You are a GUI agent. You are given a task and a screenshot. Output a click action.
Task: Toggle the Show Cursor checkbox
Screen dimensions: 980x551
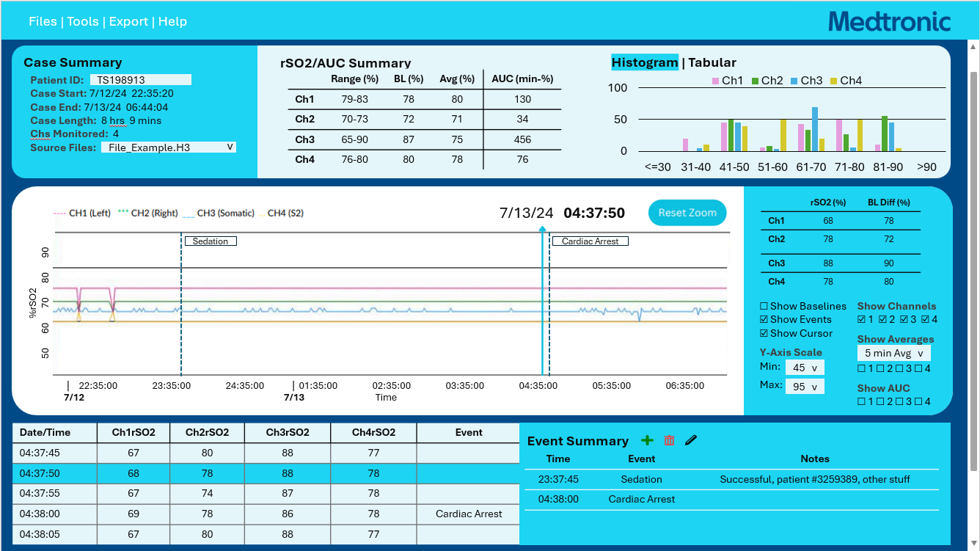pyautogui.click(x=764, y=333)
